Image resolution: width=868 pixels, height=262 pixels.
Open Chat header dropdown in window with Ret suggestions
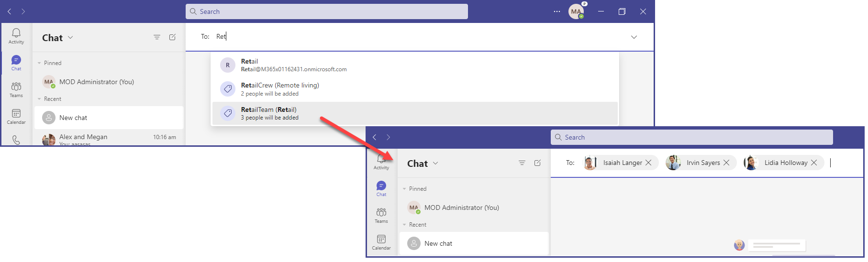click(70, 37)
